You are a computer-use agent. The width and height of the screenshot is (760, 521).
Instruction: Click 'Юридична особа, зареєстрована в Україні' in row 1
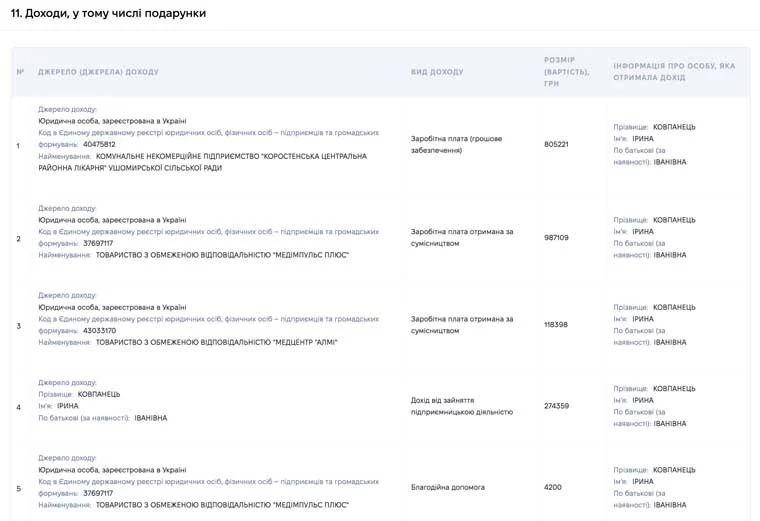point(112,121)
